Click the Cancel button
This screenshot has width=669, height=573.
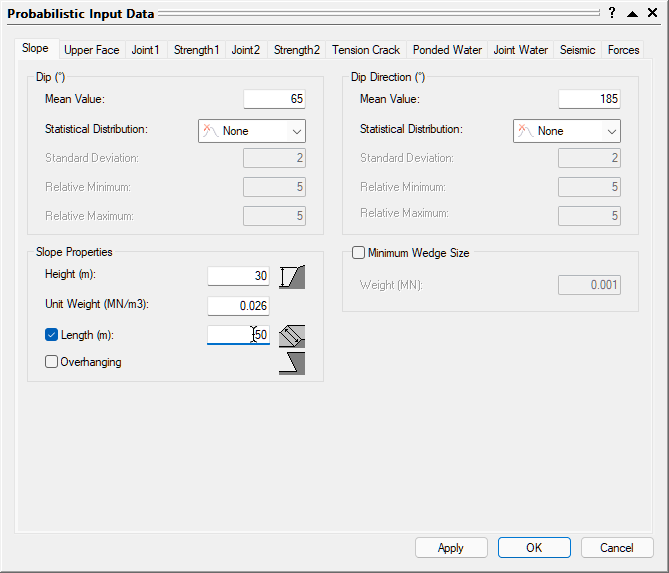[x=616, y=547]
